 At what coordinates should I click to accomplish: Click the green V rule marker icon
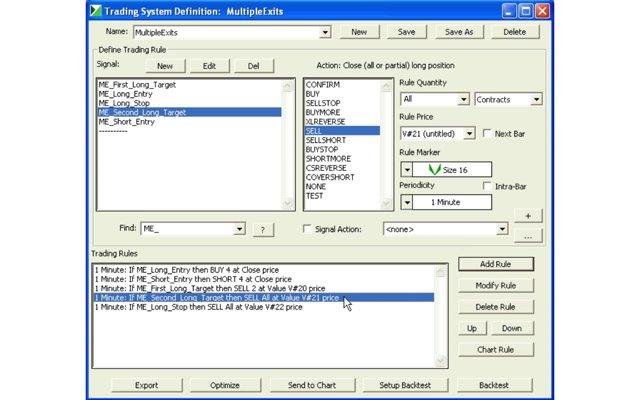[x=435, y=169]
